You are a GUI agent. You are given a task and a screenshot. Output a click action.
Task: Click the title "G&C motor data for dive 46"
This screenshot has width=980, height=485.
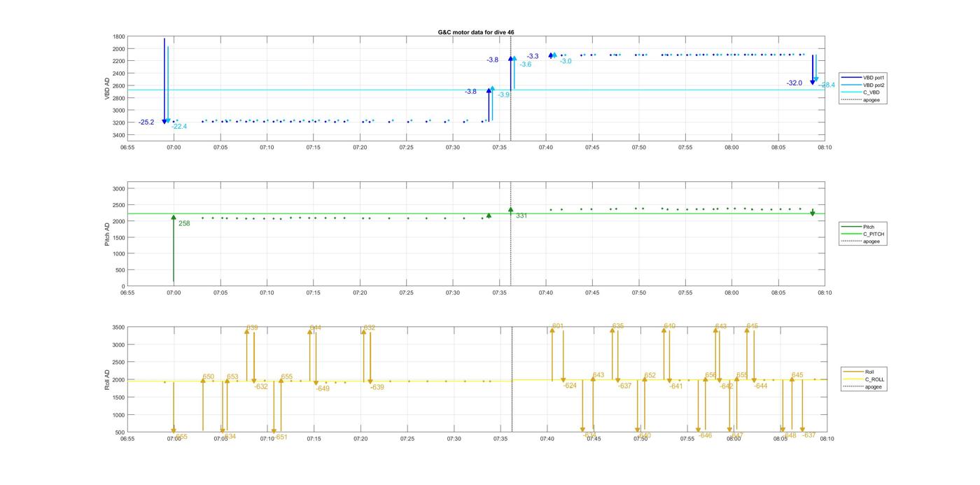476,32
